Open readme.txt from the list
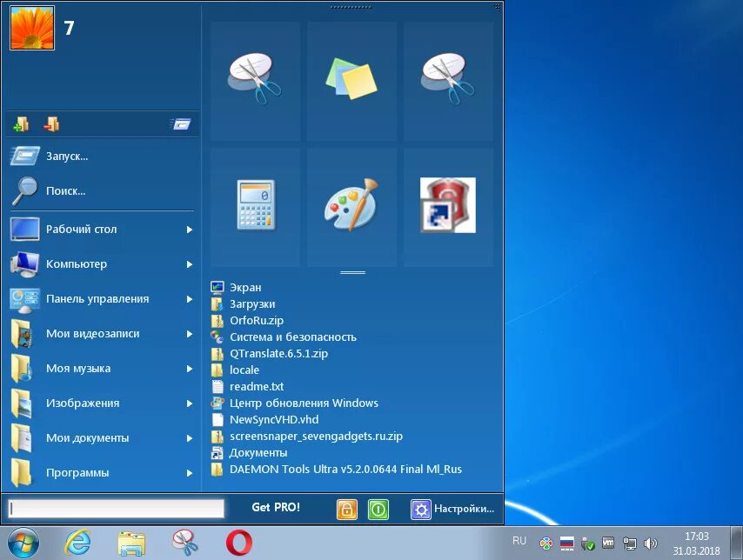 [x=247, y=387]
